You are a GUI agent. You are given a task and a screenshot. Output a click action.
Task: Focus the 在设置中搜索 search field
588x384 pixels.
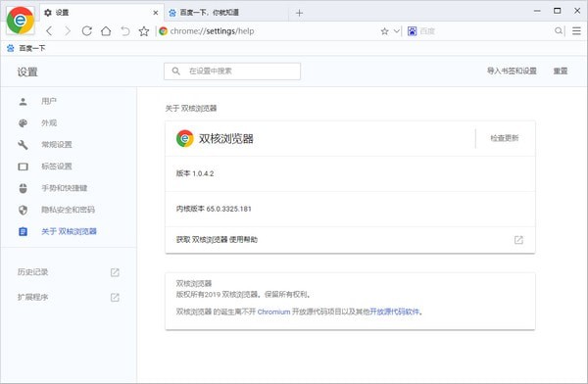coord(232,72)
